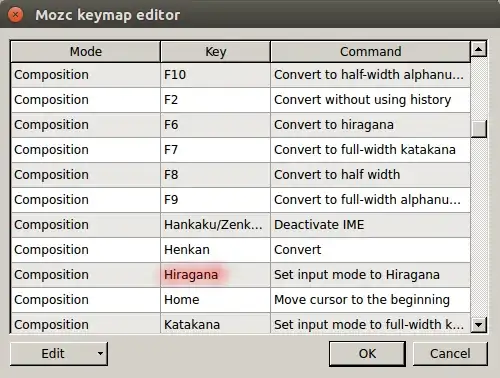Select Composition mode cell in Henkan row
Image resolution: width=500 pixels, height=378 pixels.
(86, 250)
